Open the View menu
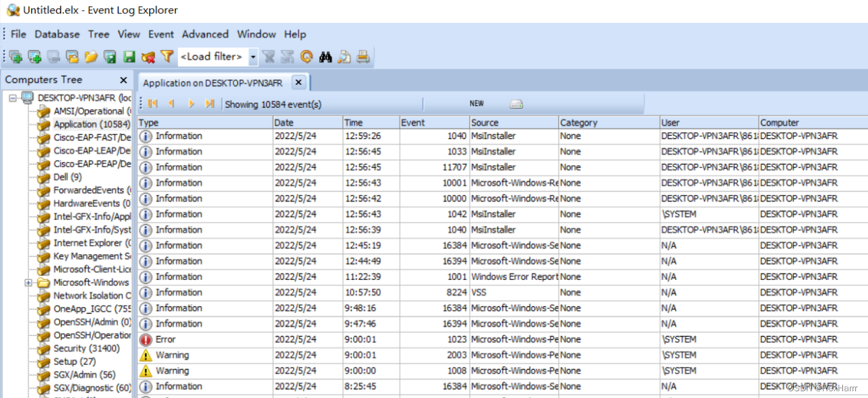 click(x=129, y=34)
